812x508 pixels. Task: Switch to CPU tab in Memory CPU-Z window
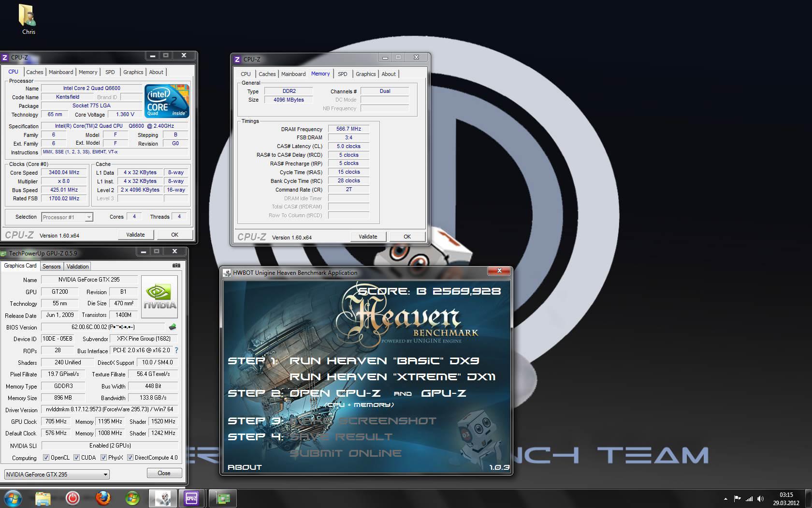(246, 74)
